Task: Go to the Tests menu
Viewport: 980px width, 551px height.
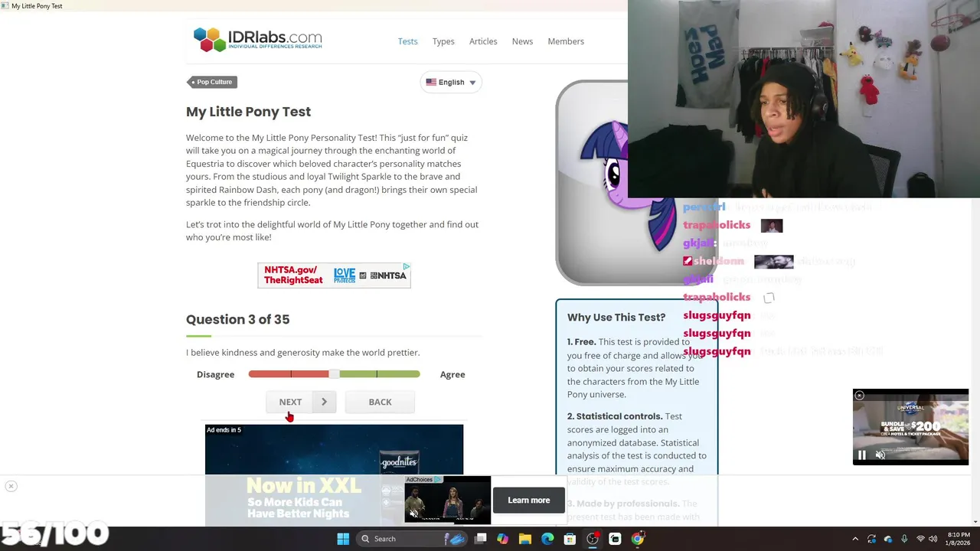Action: tap(407, 41)
